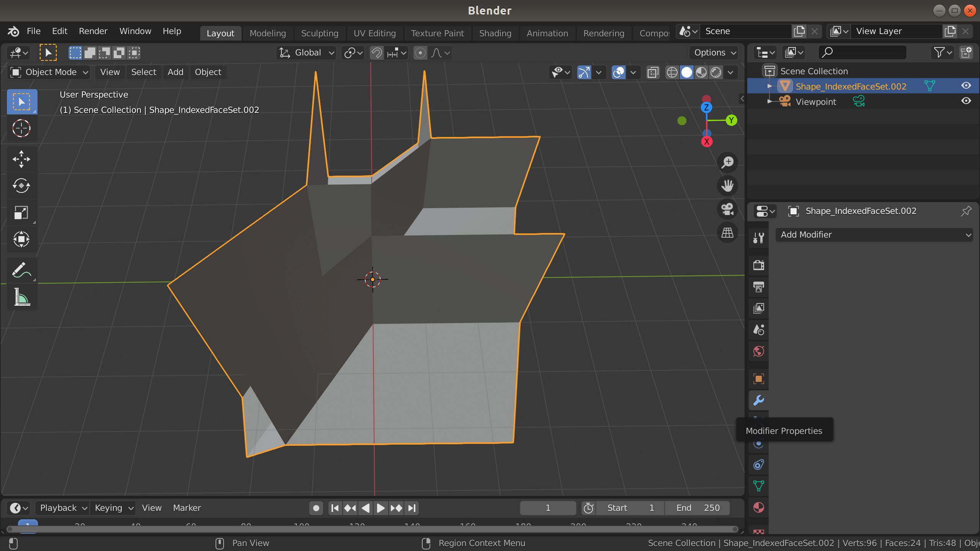Switch to the Sculpting workspace tab
Image resolution: width=980 pixels, height=551 pixels.
point(320,33)
